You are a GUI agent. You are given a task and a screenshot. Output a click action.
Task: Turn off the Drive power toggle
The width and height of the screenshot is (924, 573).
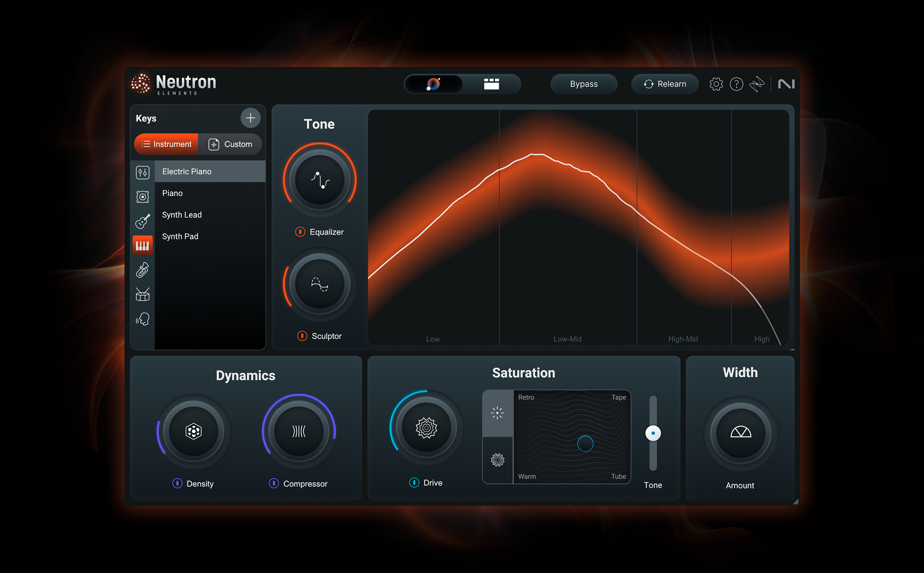click(414, 483)
